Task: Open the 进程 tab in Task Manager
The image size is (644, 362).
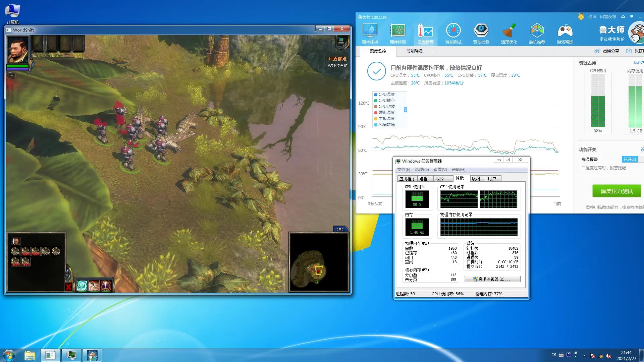Action: [x=424, y=179]
